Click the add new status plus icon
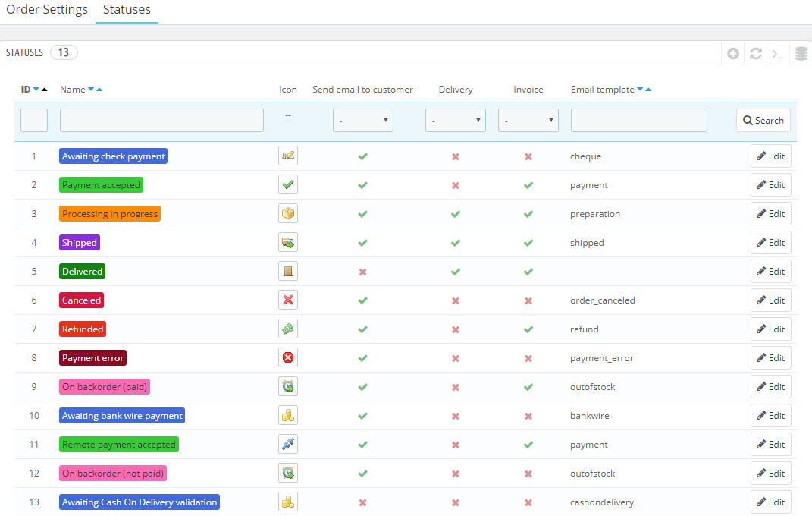Image resolution: width=812 pixels, height=516 pixels. 732,53
